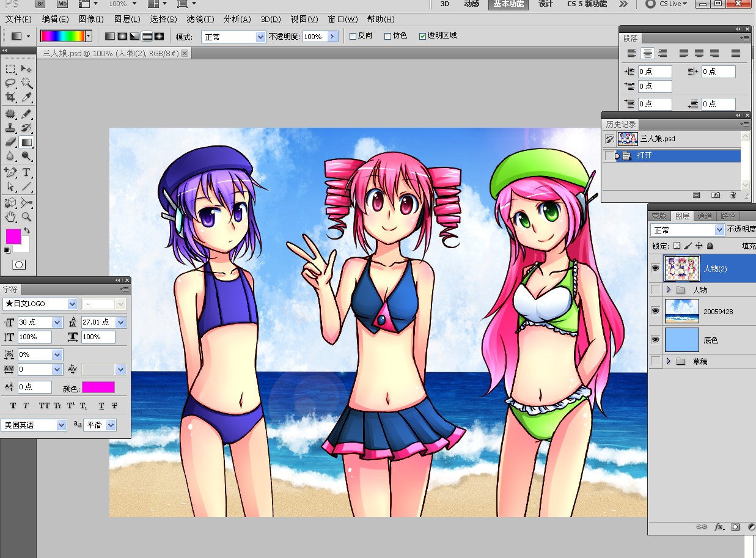This screenshot has width=756, height=558.
Task: Delete current state in History panel
Action: coord(733,196)
